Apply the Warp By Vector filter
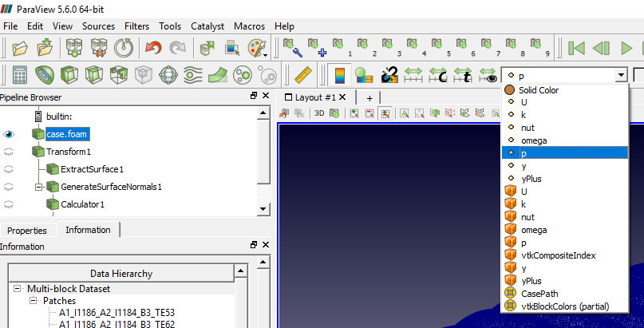This screenshot has height=328, width=644. [218, 75]
